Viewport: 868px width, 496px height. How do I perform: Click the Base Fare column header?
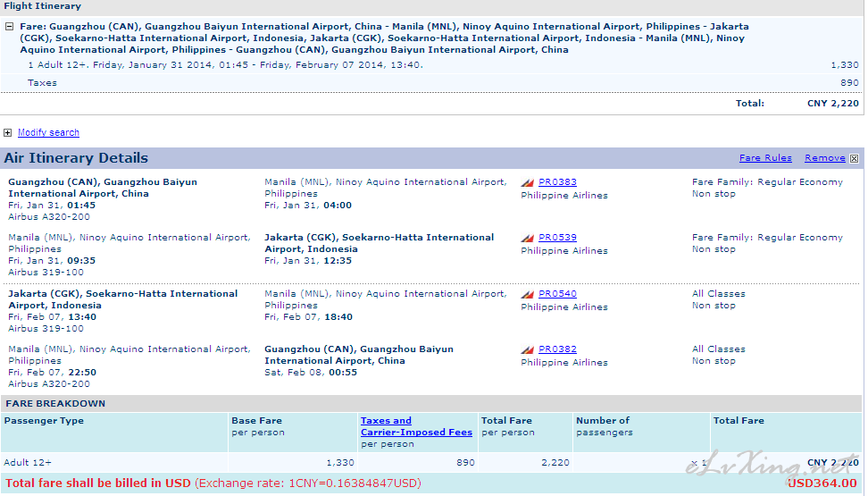258,426
